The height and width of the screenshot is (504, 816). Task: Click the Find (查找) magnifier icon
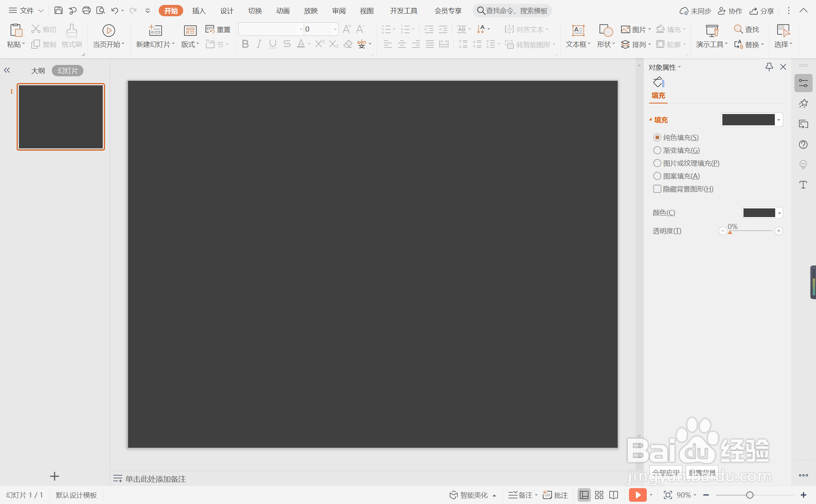(x=738, y=29)
